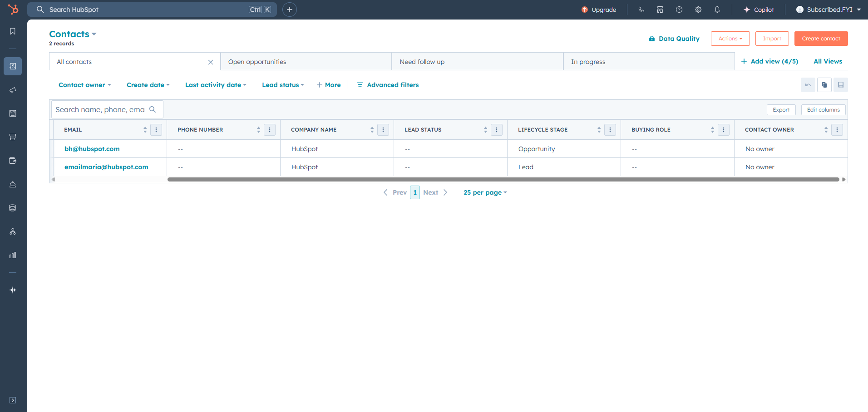Open All Views link

[828, 61]
